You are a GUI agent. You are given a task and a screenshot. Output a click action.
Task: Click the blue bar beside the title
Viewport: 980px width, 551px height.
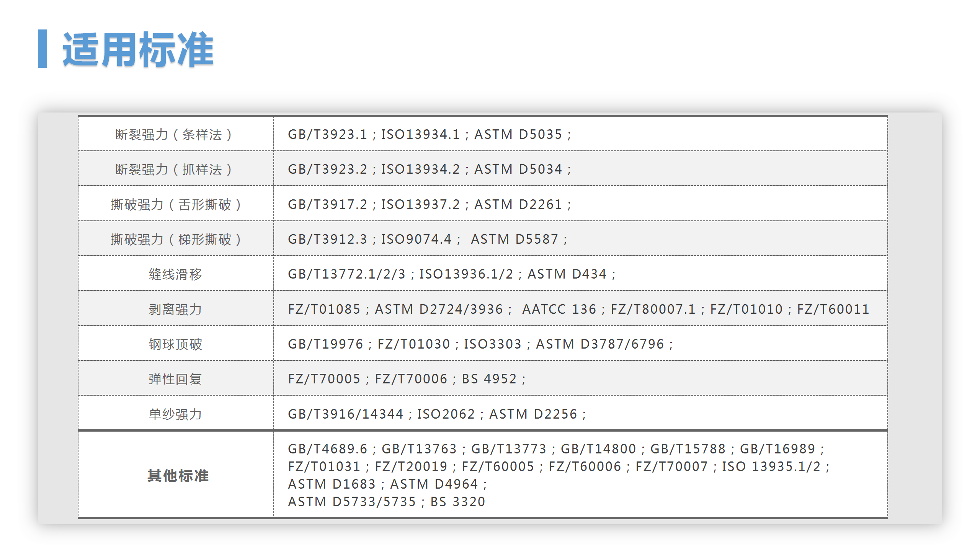pyautogui.click(x=42, y=49)
